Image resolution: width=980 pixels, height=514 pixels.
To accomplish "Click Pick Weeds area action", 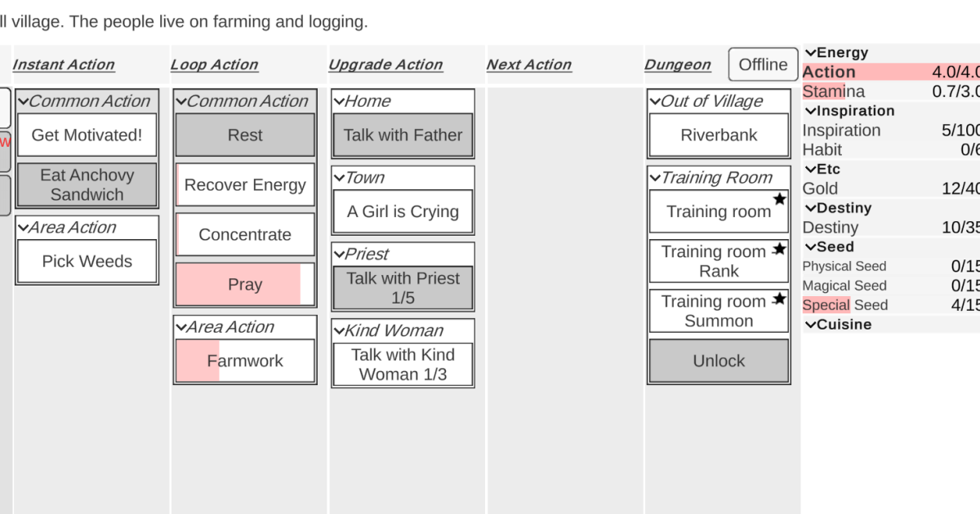I will pos(87,261).
